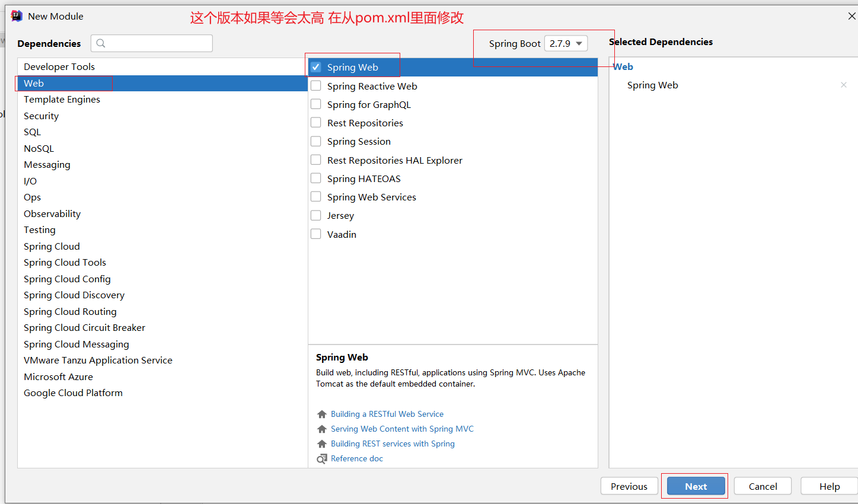Enable the Spring Reactive Web checkbox
Image resolution: width=858 pixels, height=504 pixels.
(316, 86)
